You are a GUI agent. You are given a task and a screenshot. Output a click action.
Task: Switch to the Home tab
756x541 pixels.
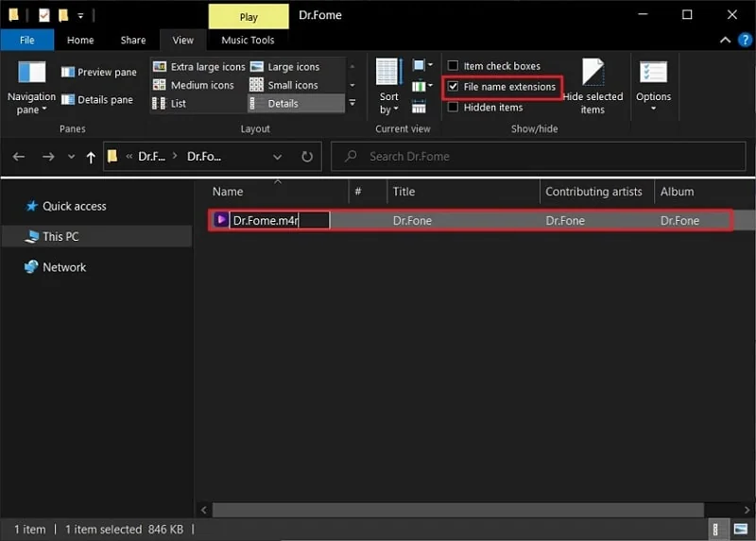coord(80,40)
